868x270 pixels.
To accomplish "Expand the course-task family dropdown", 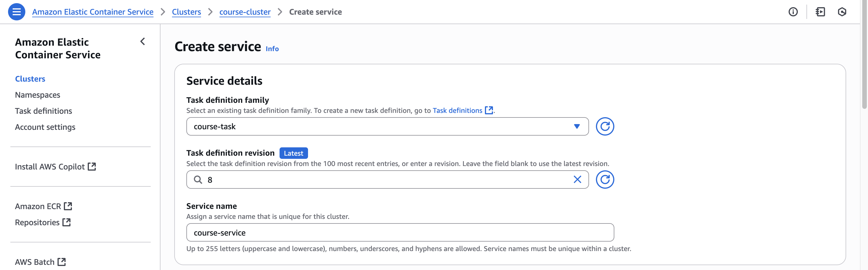I will [577, 127].
